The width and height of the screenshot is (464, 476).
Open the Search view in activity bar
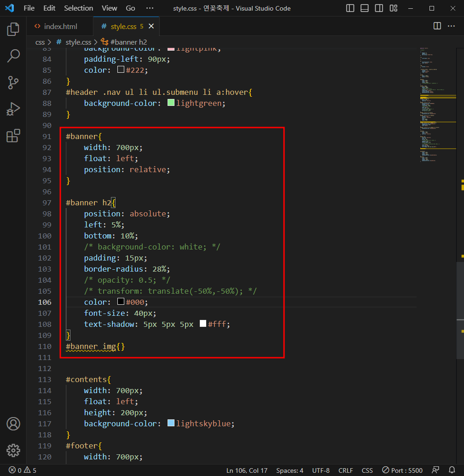click(x=13, y=56)
